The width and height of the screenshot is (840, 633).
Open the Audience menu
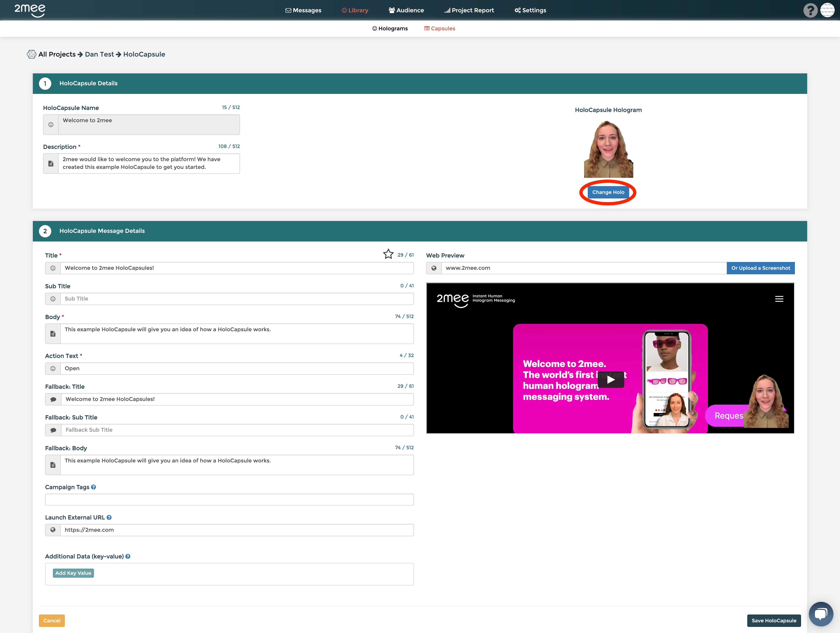(406, 10)
